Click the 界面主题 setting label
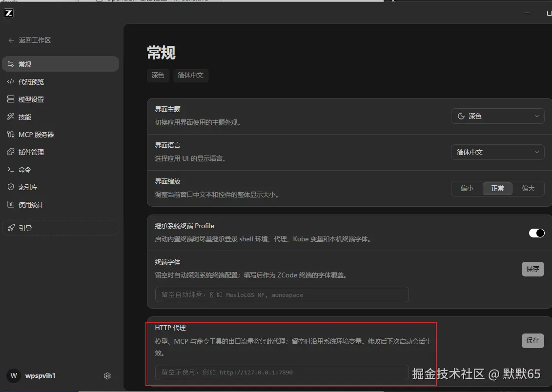The width and height of the screenshot is (552, 392). pos(167,109)
